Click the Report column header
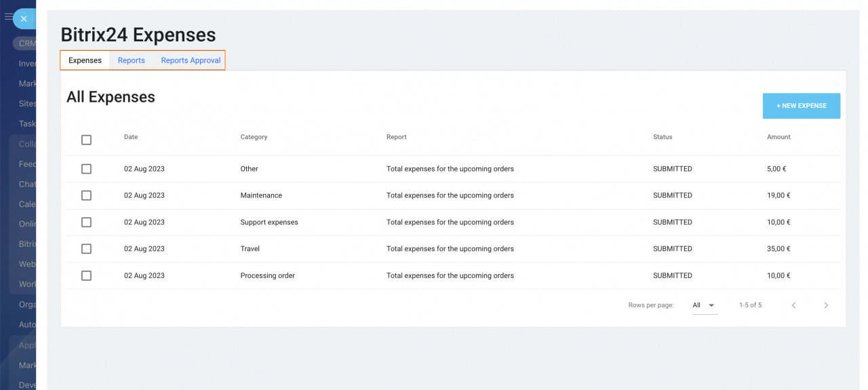Screen dimensions: 868x390 coord(397,137)
